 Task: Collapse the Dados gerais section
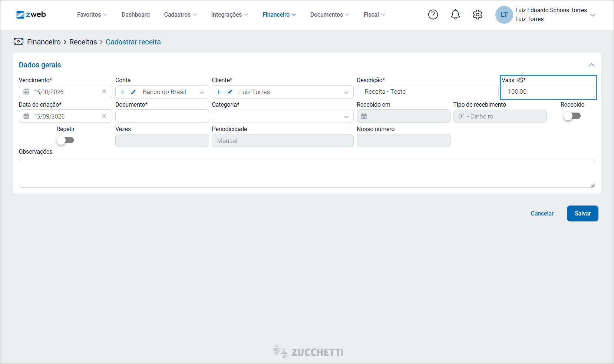point(592,65)
